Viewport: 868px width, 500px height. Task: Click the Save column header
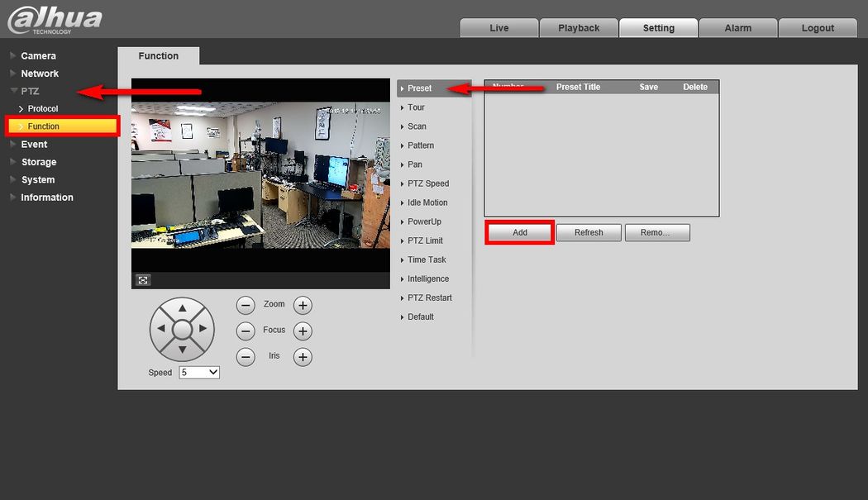[x=648, y=87]
